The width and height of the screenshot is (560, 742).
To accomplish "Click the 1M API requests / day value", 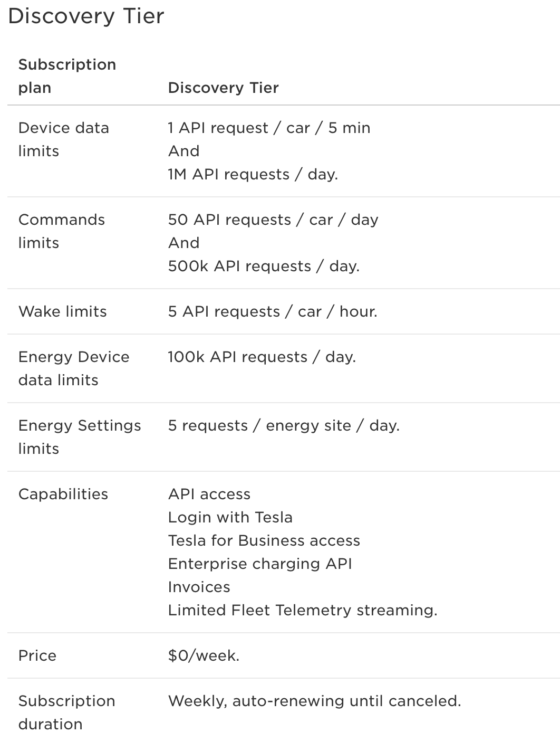I will tap(253, 174).
